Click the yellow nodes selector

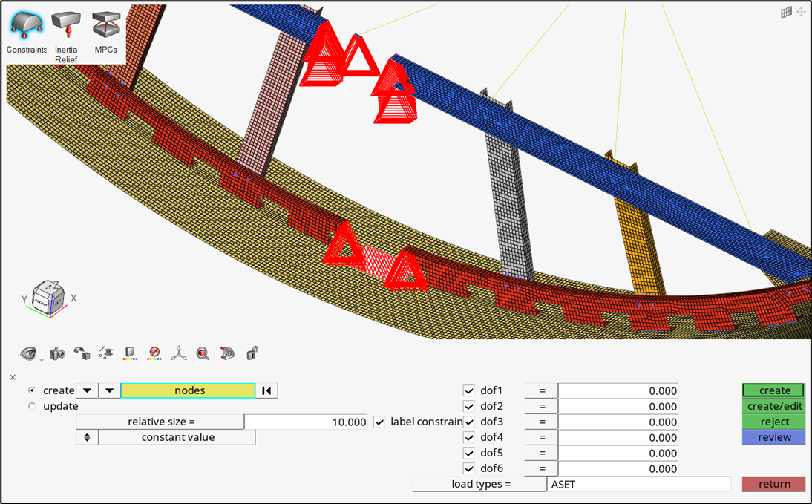click(x=189, y=390)
